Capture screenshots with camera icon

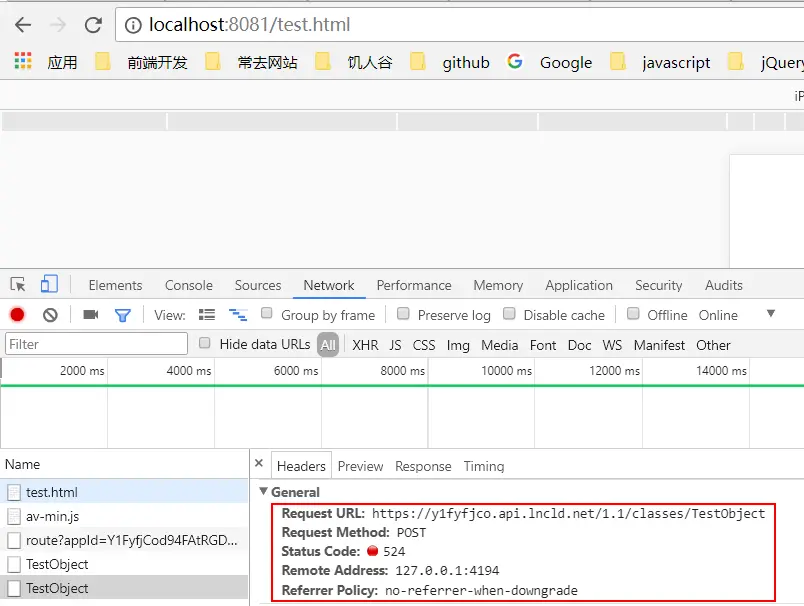coord(91,314)
